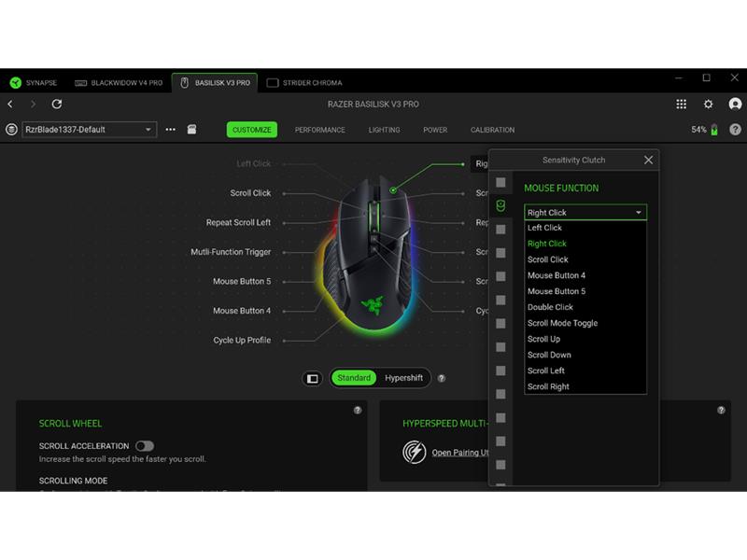Choose the green Right Click list option
747x560 pixels.
pyautogui.click(x=585, y=244)
